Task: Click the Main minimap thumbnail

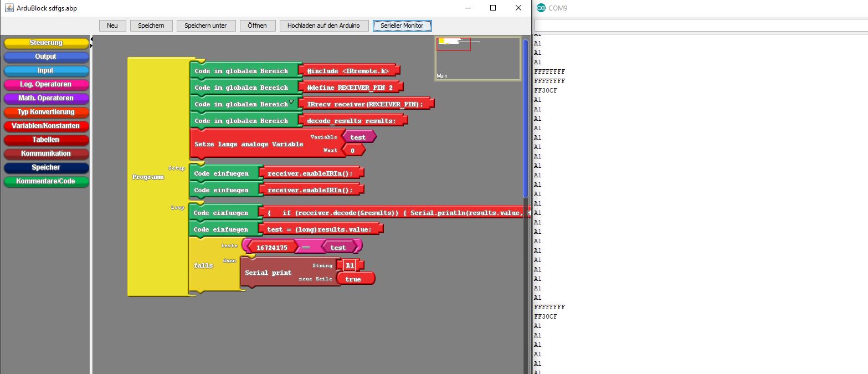Action: (x=477, y=58)
